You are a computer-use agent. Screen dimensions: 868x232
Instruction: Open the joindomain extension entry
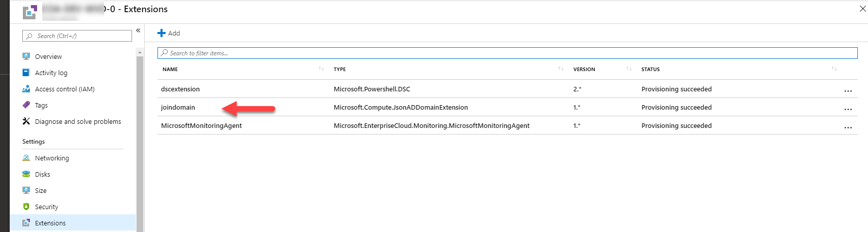pyautogui.click(x=178, y=107)
